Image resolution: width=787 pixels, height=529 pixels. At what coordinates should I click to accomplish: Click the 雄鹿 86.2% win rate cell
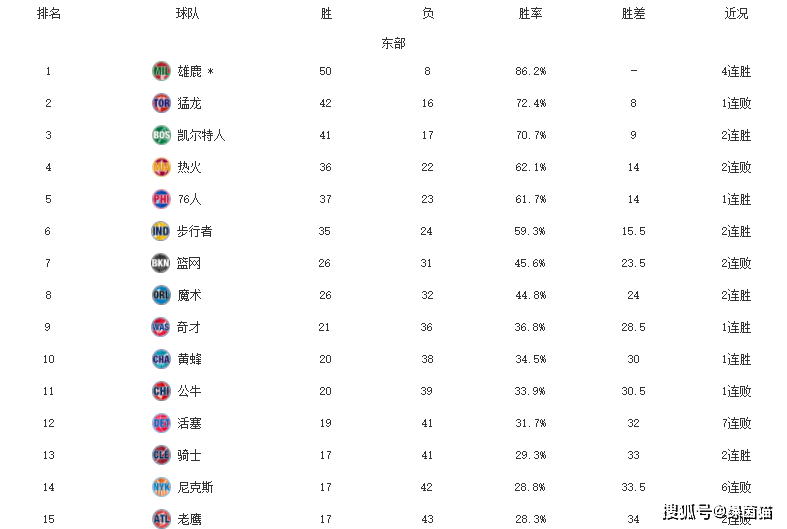531,71
